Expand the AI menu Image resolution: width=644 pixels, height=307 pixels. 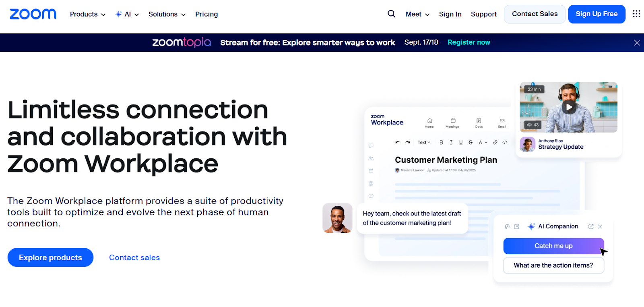pyautogui.click(x=127, y=14)
